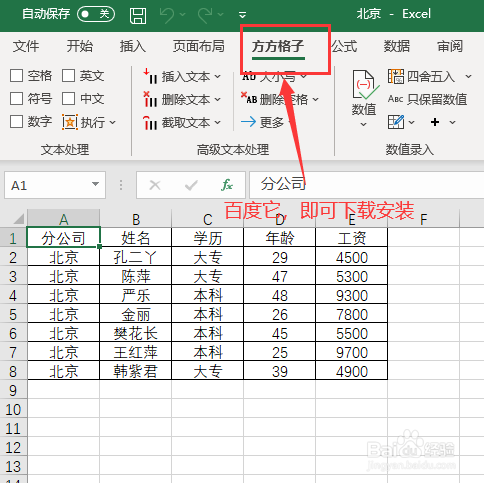Click the Select All corner triangle
The height and width of the screenshot is (483, 484).
point(18,219)
